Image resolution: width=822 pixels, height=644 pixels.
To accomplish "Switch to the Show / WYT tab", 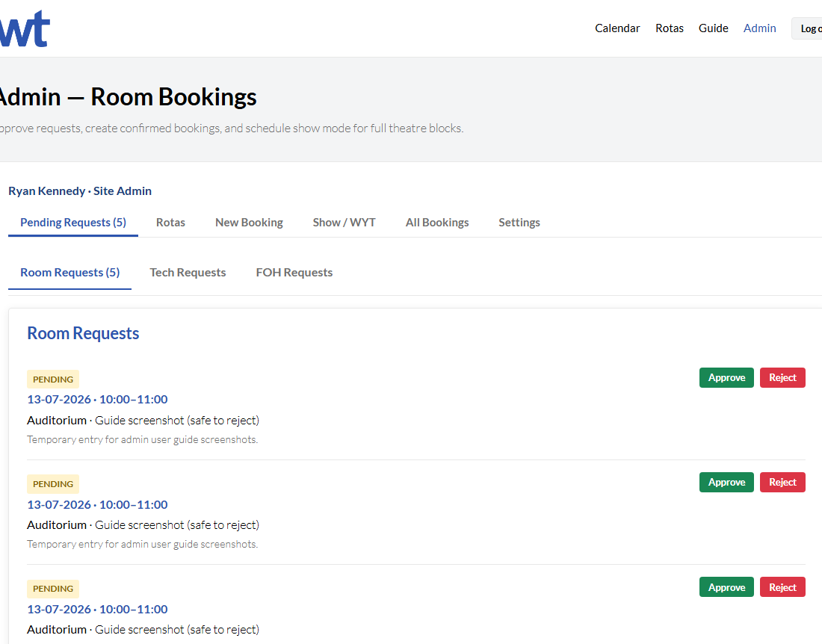I will coord(344,223).
